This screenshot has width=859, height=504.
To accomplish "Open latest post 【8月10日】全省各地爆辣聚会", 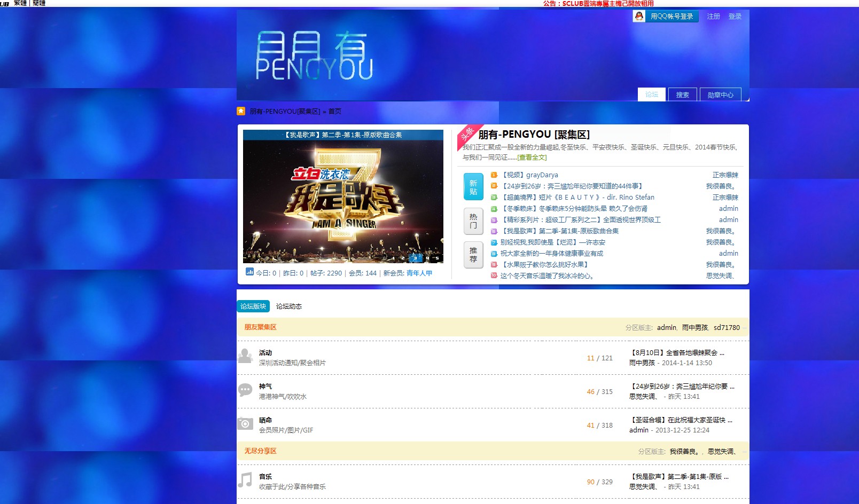I will pyautogui.click(x=677, y=352).
